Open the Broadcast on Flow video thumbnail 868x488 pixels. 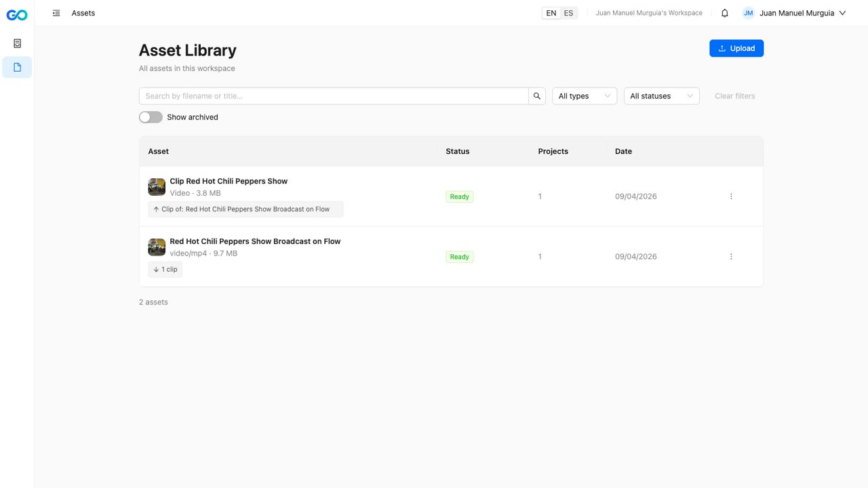pyautogui.click(x=157, y=247)
